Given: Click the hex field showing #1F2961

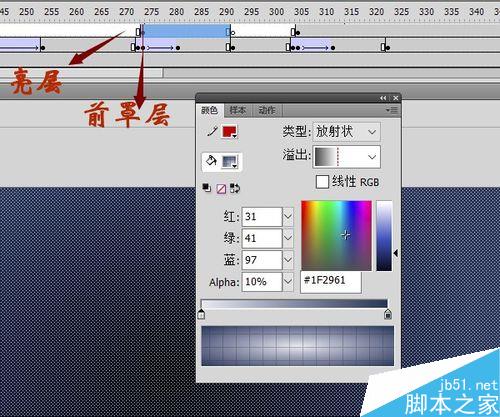Looking at the screenshot, I should click(x=331, y=281).
